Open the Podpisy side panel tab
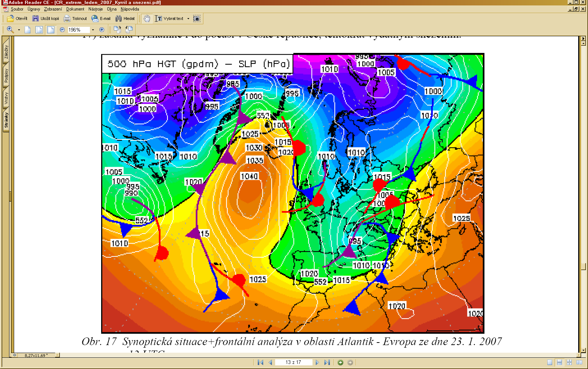The height and width of the screenshot is (369, 588). click(6, 75)
